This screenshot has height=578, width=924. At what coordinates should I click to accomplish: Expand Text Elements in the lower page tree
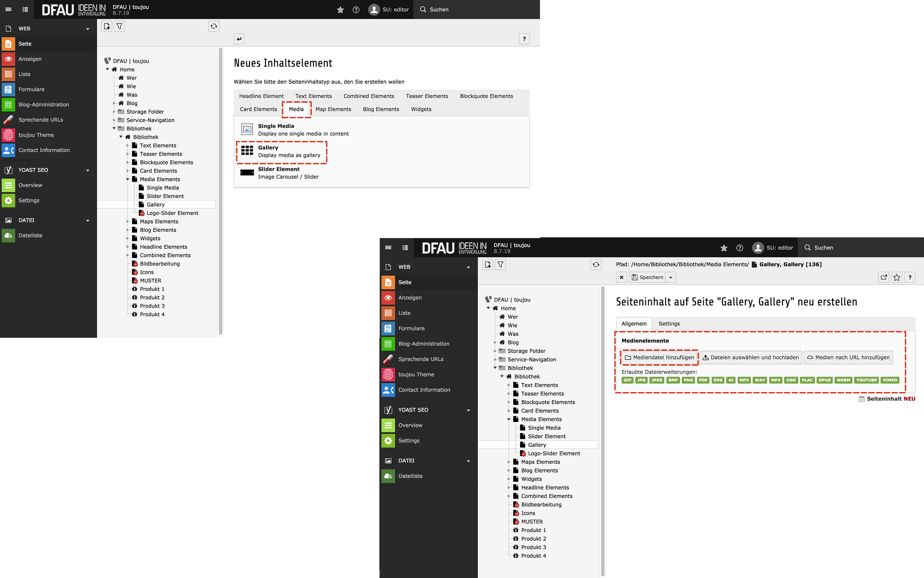coord(509,385)
